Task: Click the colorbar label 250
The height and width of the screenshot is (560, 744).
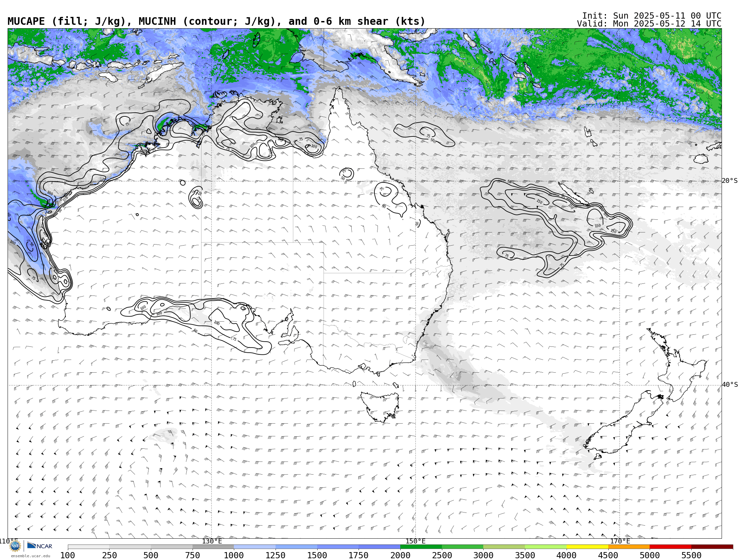Action: [x=109, y=555]
